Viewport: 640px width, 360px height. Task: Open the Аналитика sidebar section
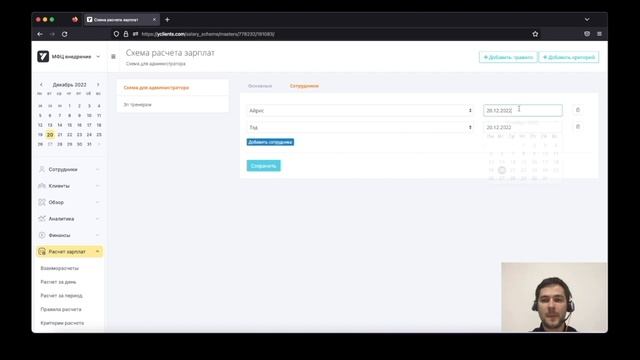pyautogui.click(x=61, y=219)
